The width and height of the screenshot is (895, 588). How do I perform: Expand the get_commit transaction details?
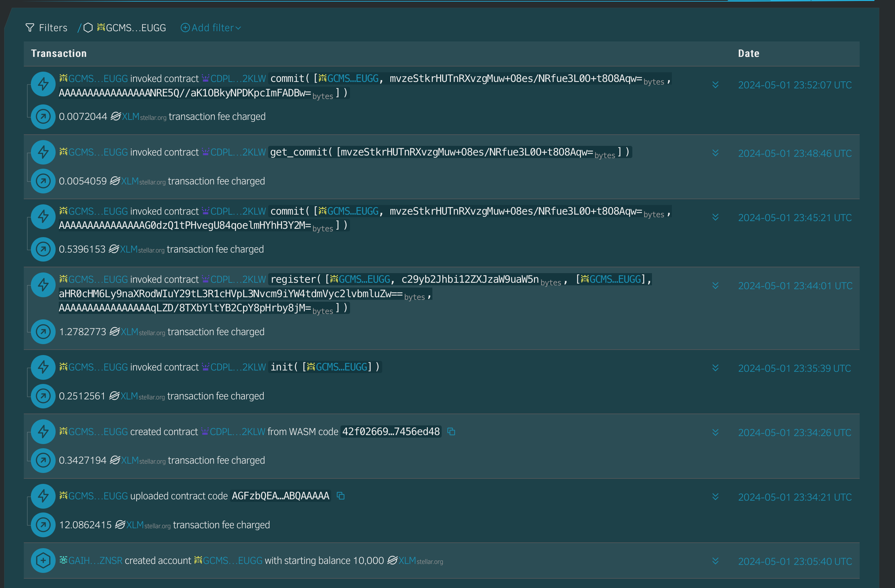point(715,153)
